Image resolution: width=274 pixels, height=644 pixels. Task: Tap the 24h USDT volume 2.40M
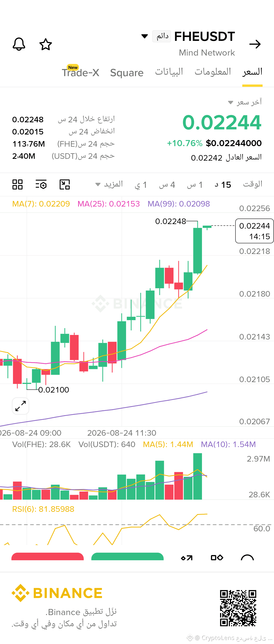(24, 156)
